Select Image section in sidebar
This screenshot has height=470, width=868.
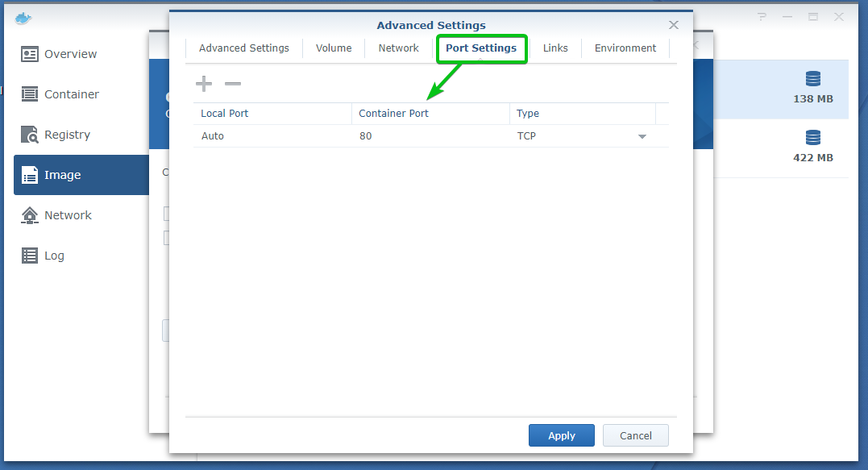[81, 175]
